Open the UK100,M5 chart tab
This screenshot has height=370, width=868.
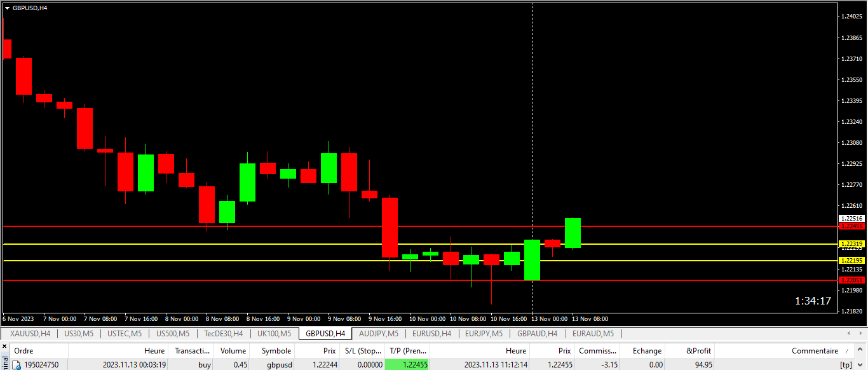(274, 333)
